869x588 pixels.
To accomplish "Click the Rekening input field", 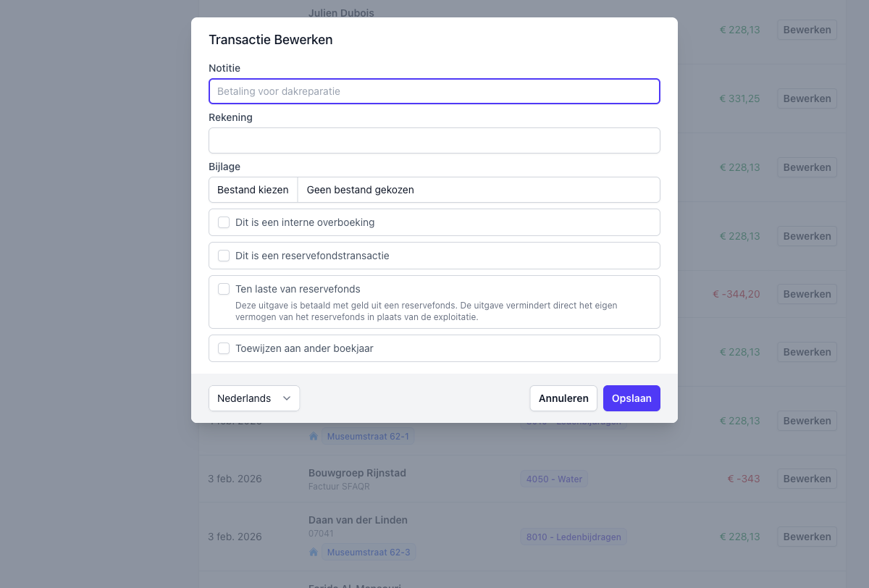I will [x=434, y=140].
